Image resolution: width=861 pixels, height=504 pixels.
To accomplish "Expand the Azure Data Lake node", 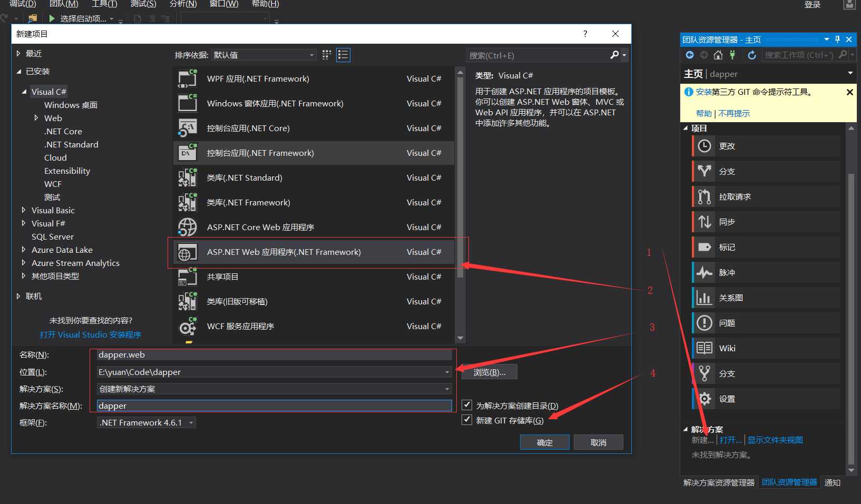I will 24,250.
